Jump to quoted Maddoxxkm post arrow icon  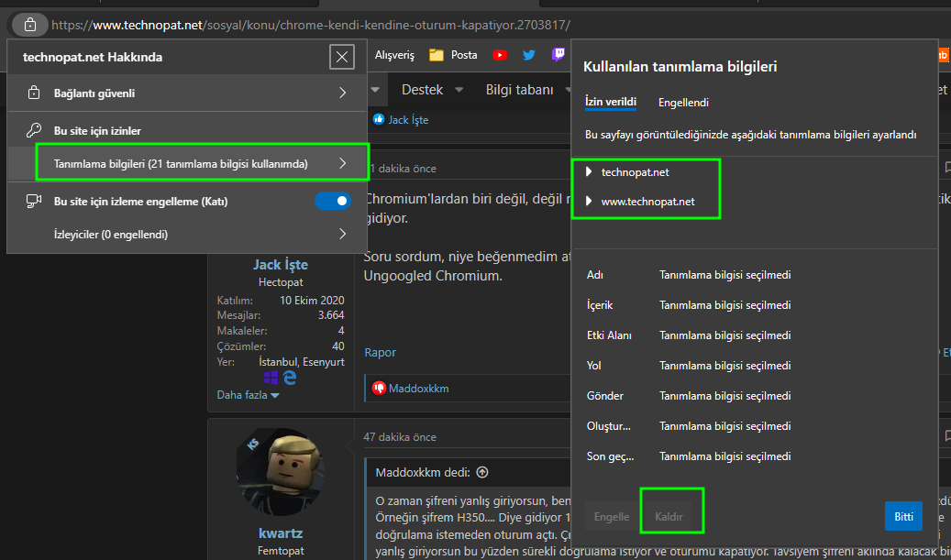(482, 472)
